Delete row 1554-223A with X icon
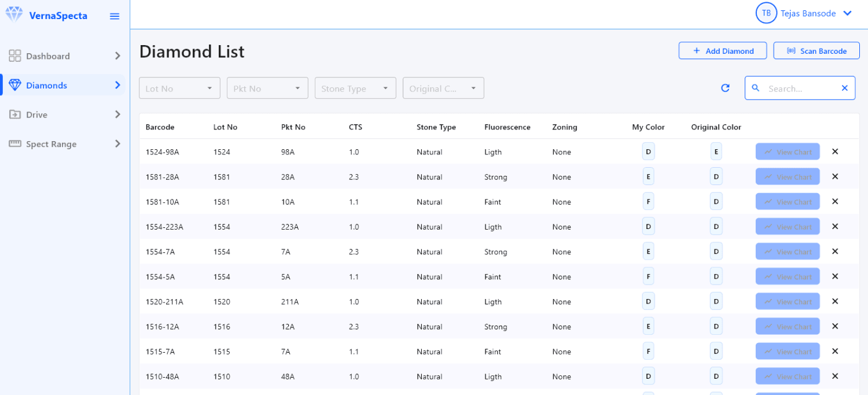868x395 pixels. [x=835, y=226]
